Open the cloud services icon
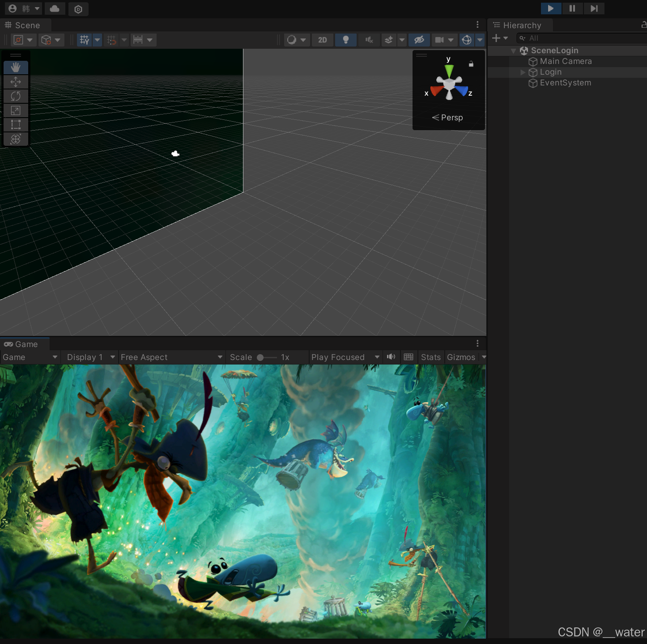 point(55,8)
